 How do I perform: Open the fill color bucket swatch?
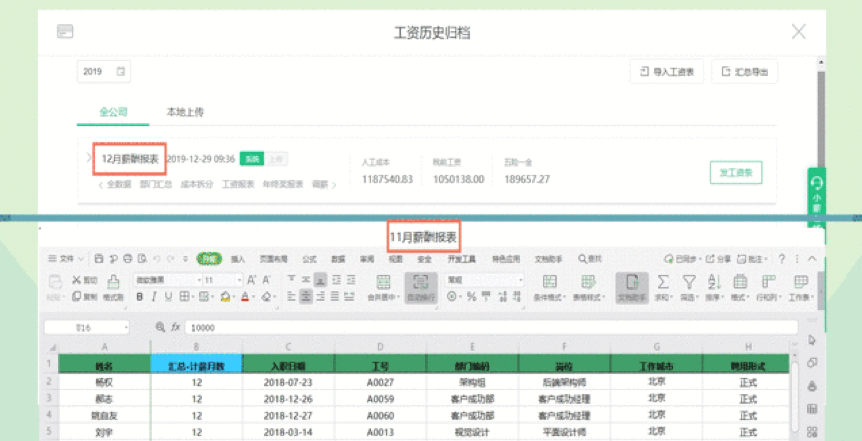click(x=225, y=297)
